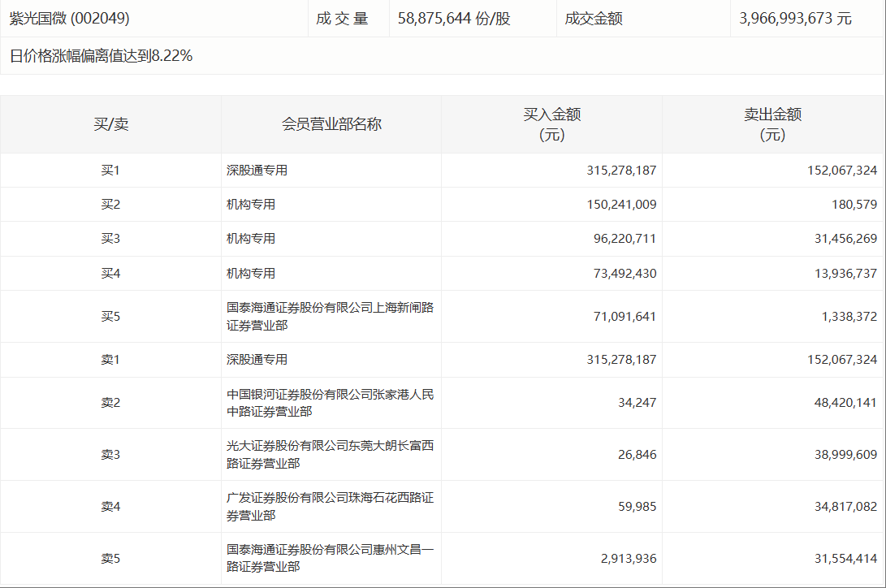
Task: Select the 买4 row label
Action: 110,274
